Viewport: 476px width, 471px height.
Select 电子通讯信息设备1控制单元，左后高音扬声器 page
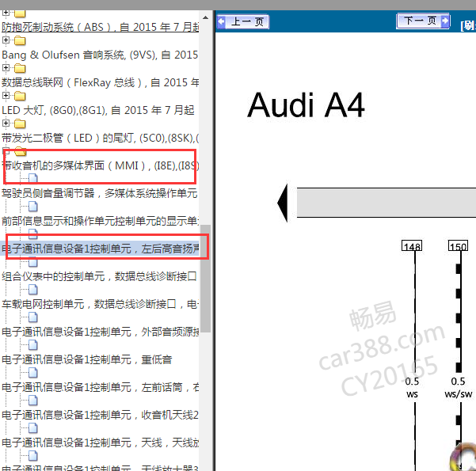click(100, 249)
